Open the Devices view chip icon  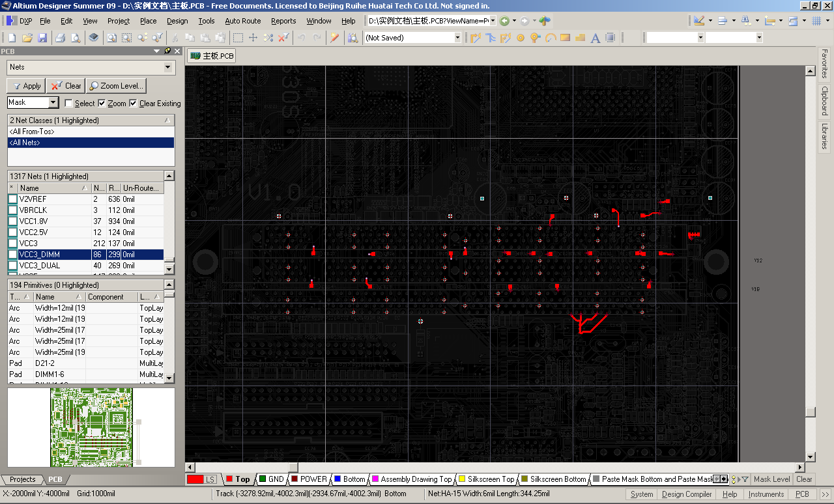(x=94, y=38)
